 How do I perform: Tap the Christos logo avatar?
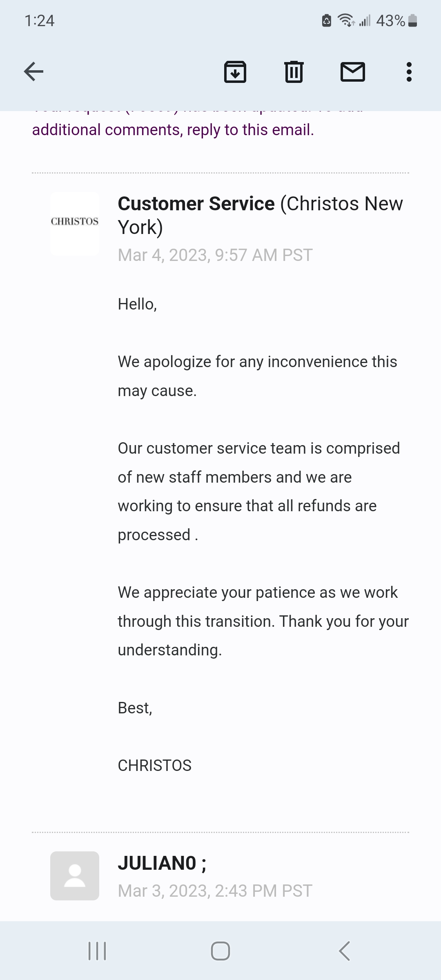point(75,223)
